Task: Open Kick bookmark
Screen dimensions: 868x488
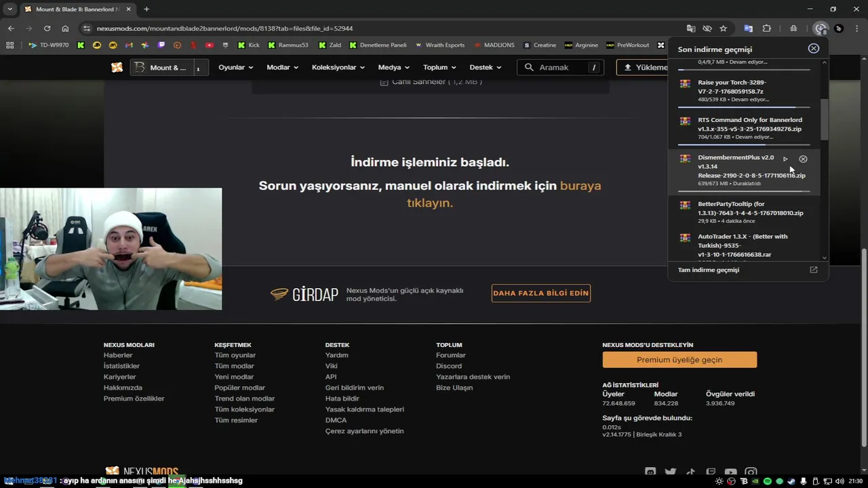Action: (248, 45)
